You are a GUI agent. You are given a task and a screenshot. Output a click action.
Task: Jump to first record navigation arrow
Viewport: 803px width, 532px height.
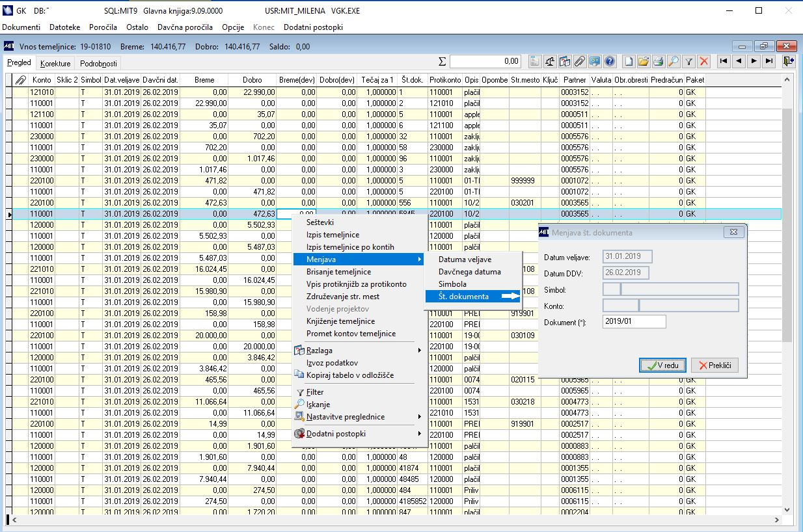tap(723, 61)
